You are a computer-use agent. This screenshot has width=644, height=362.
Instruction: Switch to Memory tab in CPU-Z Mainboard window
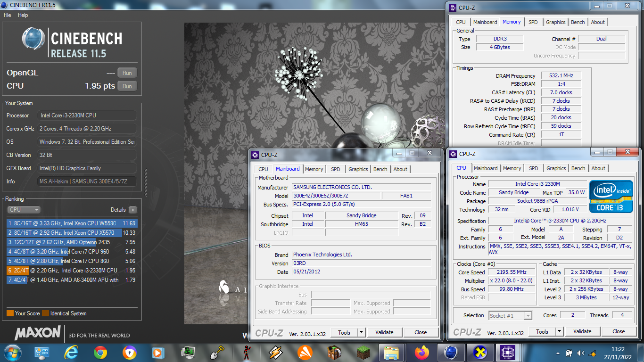click(314, 169)
